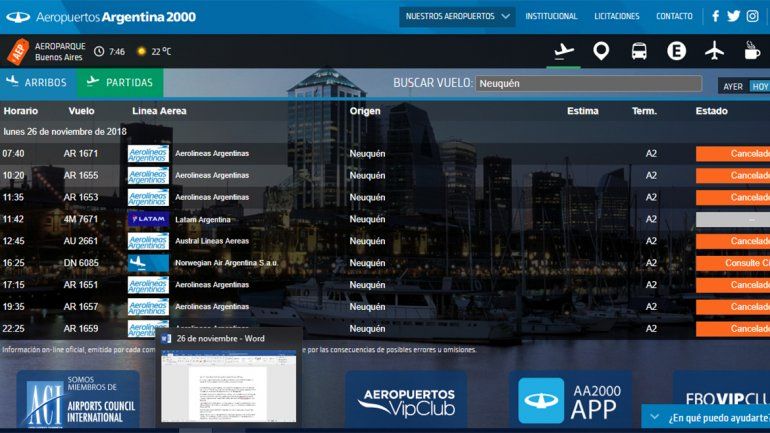Open the '26 de noviembre - Word' thumbnail
770x433 pixels.
[229, 386]
